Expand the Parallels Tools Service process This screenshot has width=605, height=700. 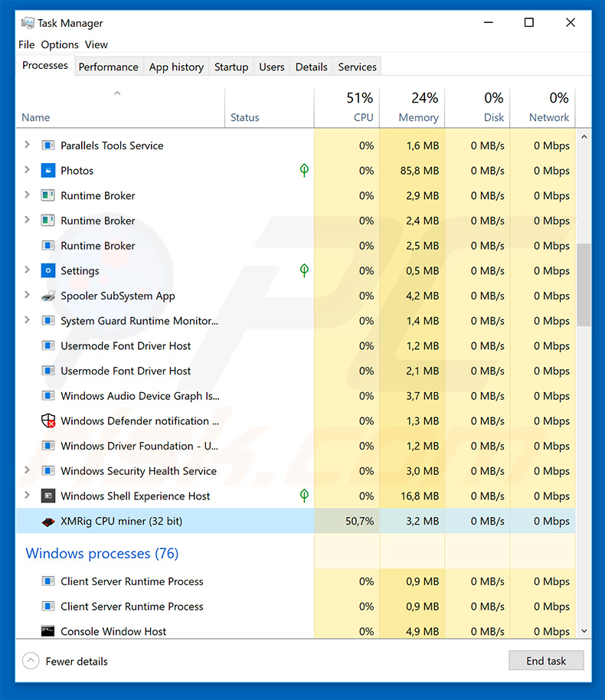click(x=28, y=145)
